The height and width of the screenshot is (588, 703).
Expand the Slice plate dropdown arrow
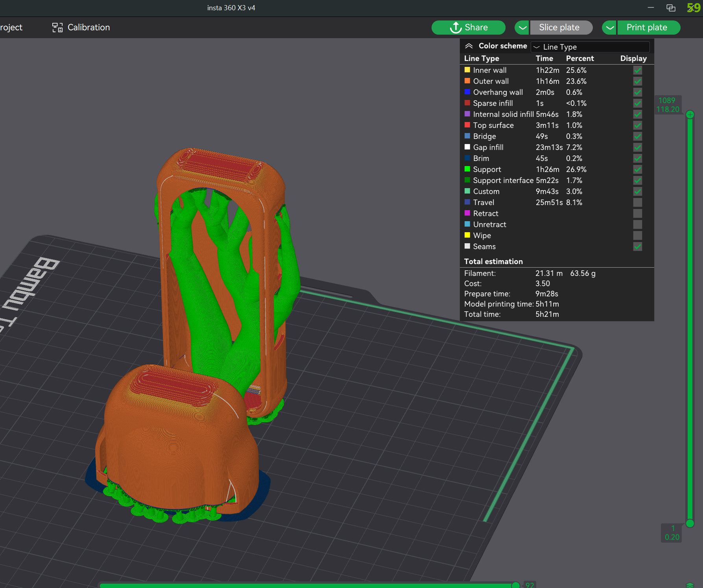pyautogui.click(x=522, y=28)
